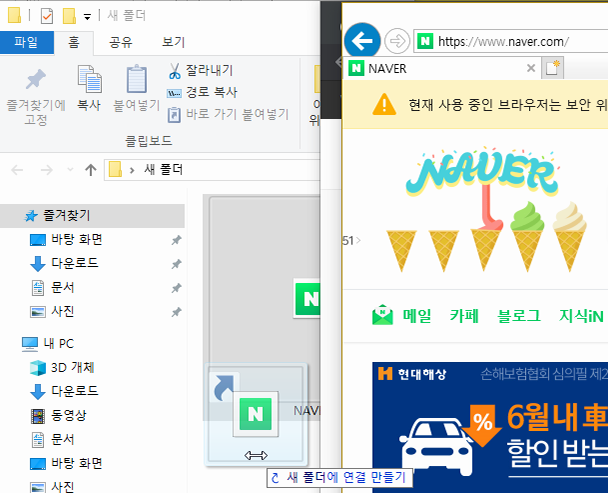Open the 카페 link
The image size is (608, 493).
click(x=464, y=316)
